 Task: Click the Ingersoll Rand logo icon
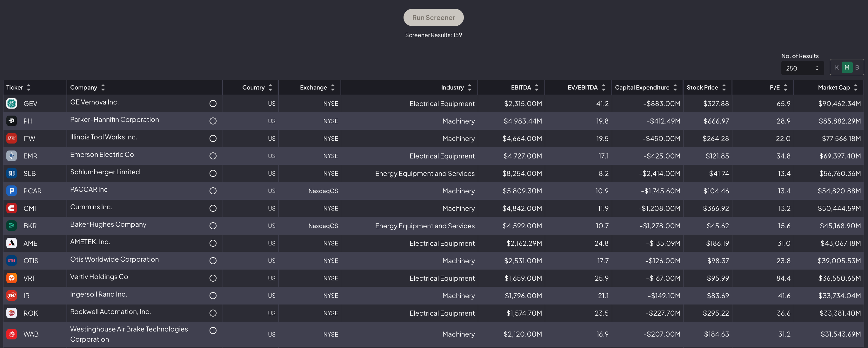click(11, 296)
